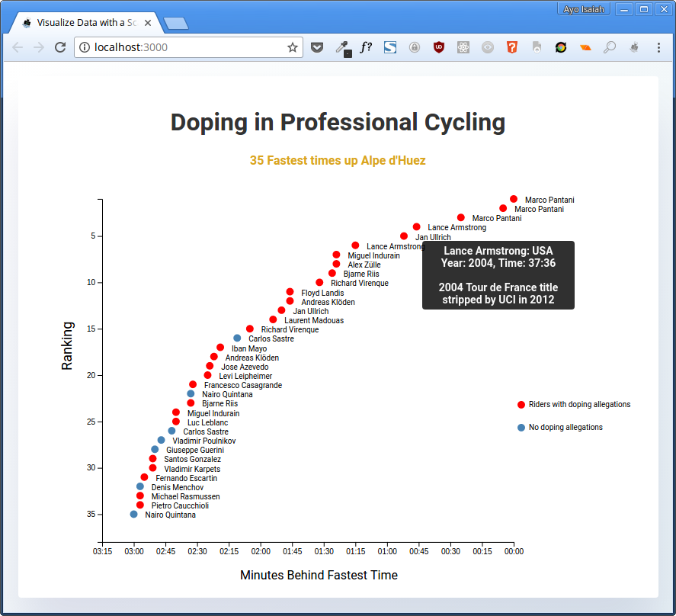
Task: Open the React Developer Tools icon
Action: point(463,47)
